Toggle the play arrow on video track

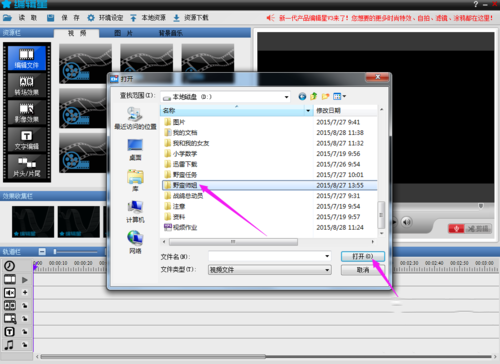(25, 280)
